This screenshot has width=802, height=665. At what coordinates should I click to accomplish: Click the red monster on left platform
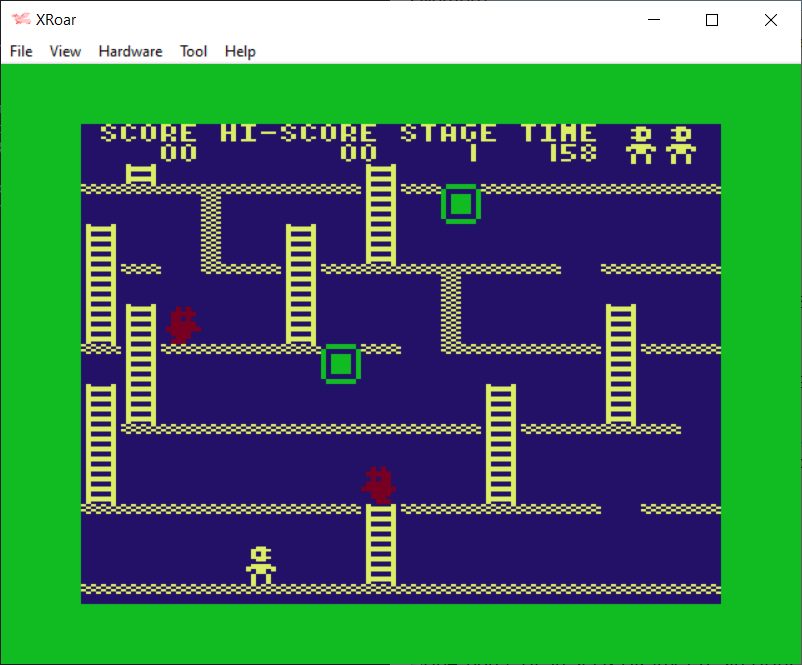[x=182, y=325]
